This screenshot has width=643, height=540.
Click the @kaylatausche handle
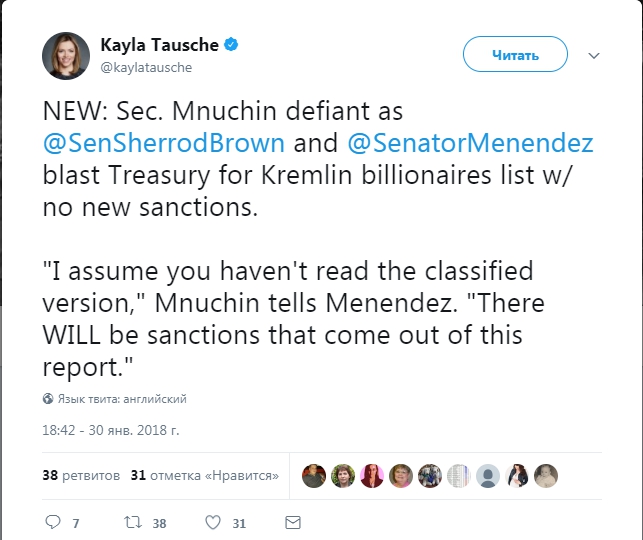point(146,67)
